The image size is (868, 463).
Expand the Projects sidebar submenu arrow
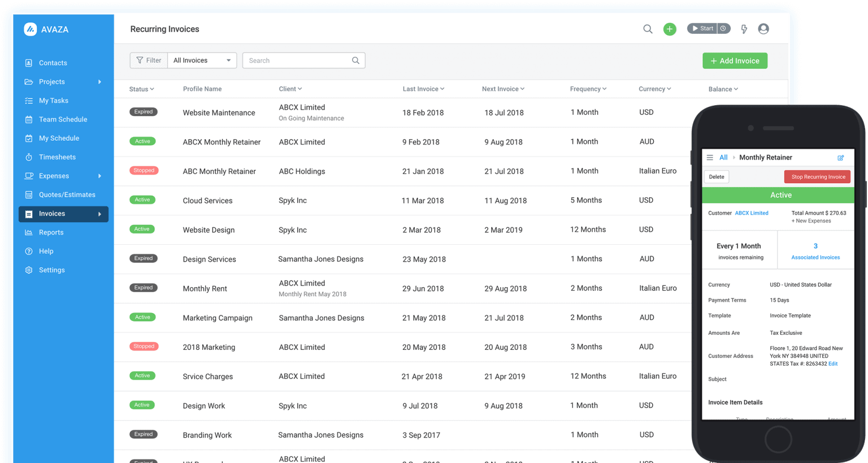(x=99, y=82)
